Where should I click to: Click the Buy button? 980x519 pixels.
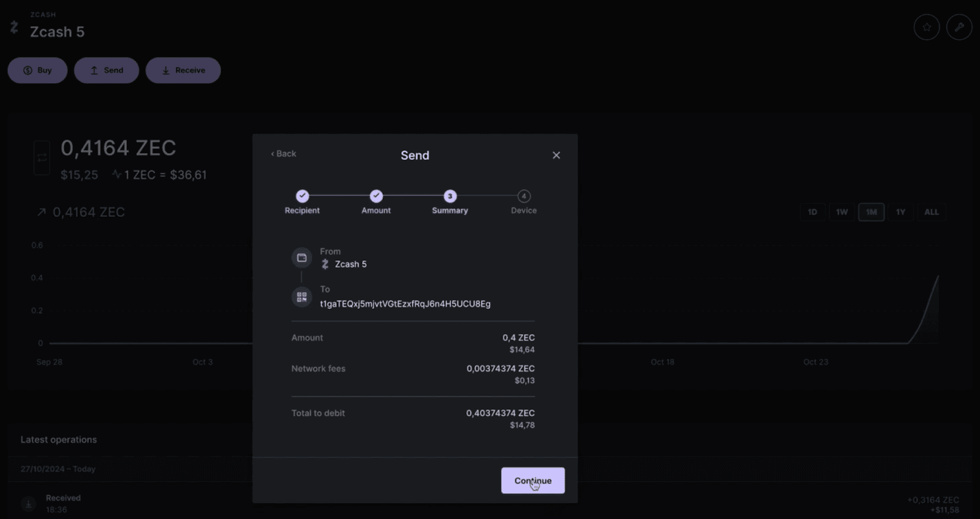point(37,70)
